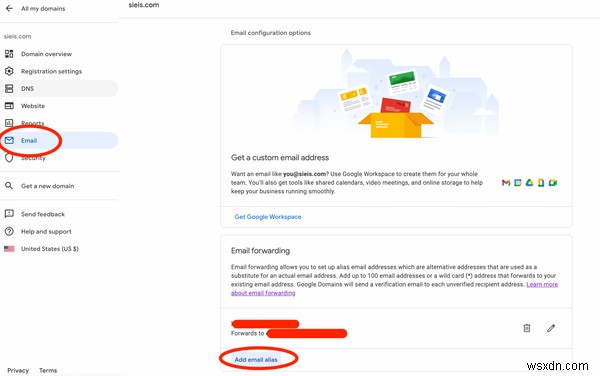Open the Website section
This screenshot has height=376, width=600.
click(33, 106)
